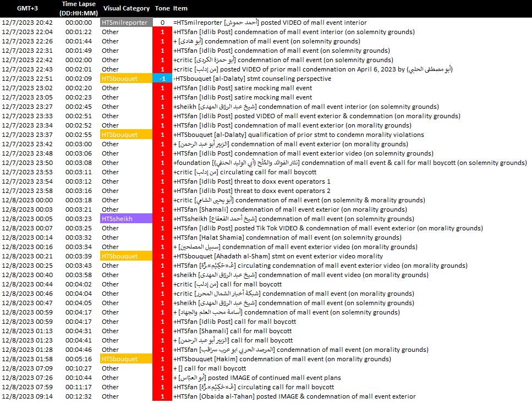Screen dimensions: 532x403
Task: Click the prior mall condemnation April 6 item
Action: pos(313,69)
